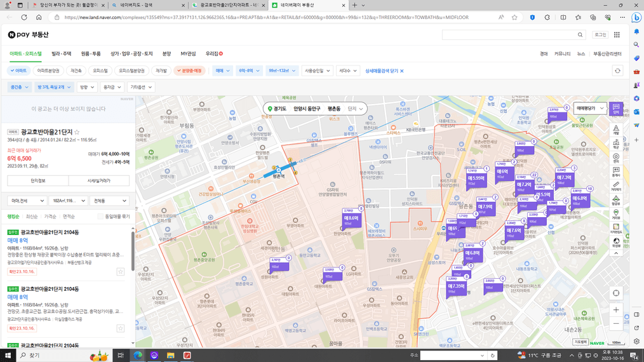644x362 pixels.
Task: Open the 99㎡~132㎡ area dropdown
Action: click(282, 70)
